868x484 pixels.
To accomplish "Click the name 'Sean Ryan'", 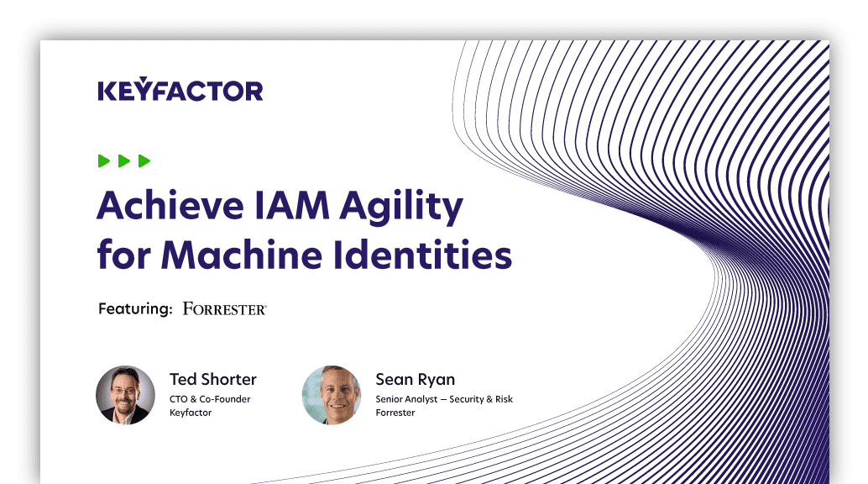I will pyautogui.click(x=416, y=379).
